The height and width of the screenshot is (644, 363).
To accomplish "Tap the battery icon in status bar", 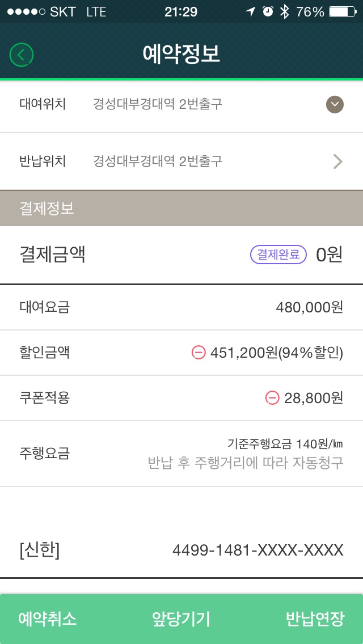I will [x=342, y=11].
